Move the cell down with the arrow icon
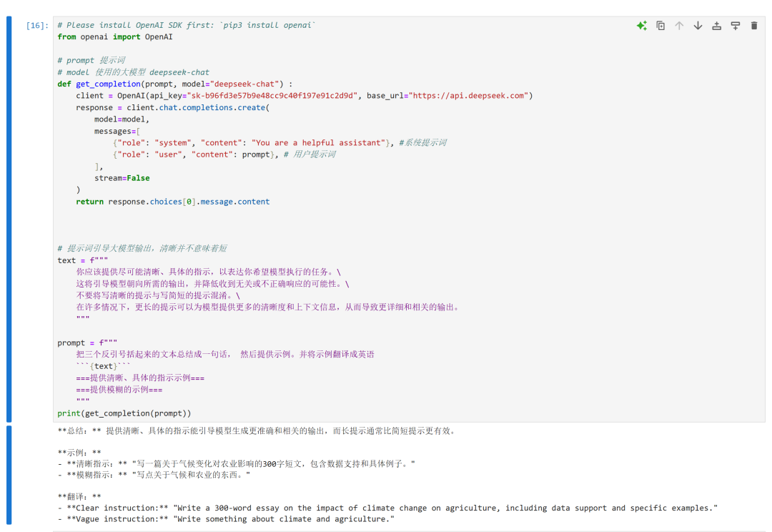 [x=698, y=26]
